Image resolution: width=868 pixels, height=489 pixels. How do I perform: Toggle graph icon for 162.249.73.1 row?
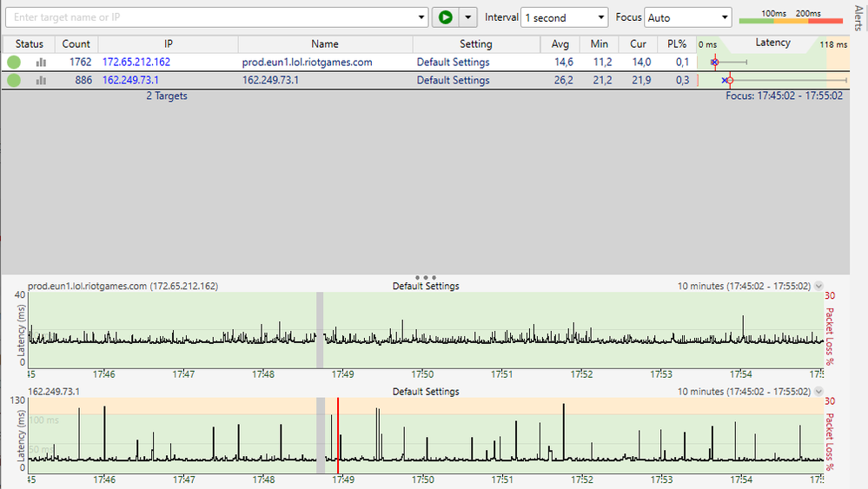click(x=41, y=80)
